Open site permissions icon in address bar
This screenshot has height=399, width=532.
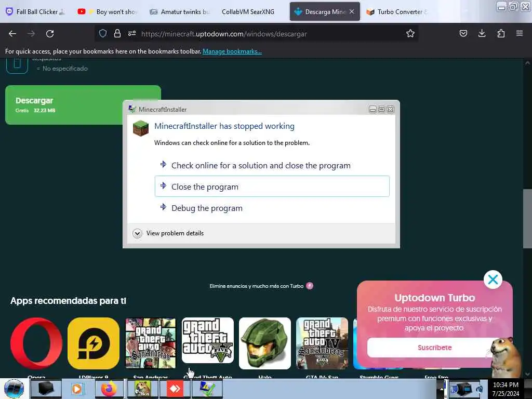(x=132, y=34)
